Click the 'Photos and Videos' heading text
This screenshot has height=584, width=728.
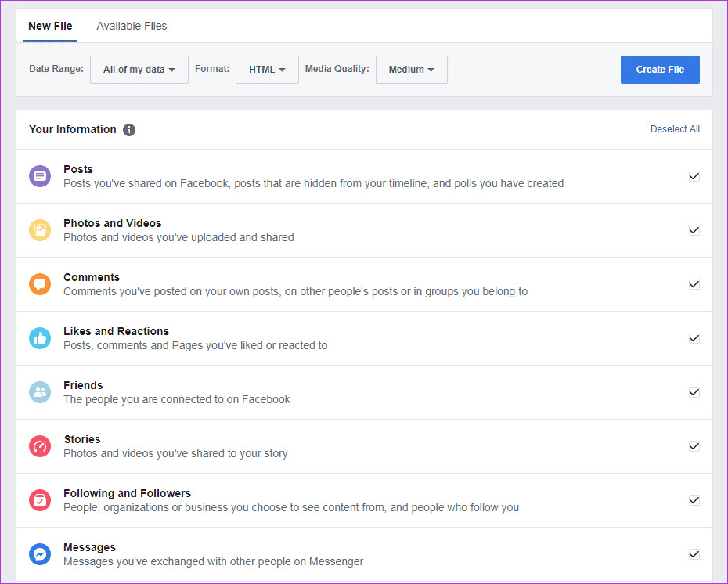113,223
